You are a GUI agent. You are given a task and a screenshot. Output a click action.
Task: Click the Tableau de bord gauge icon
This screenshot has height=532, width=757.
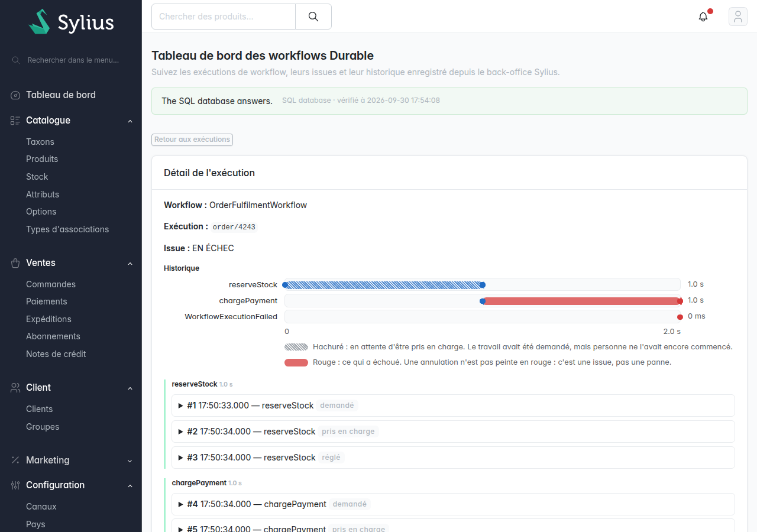click(x=15, y=95)
